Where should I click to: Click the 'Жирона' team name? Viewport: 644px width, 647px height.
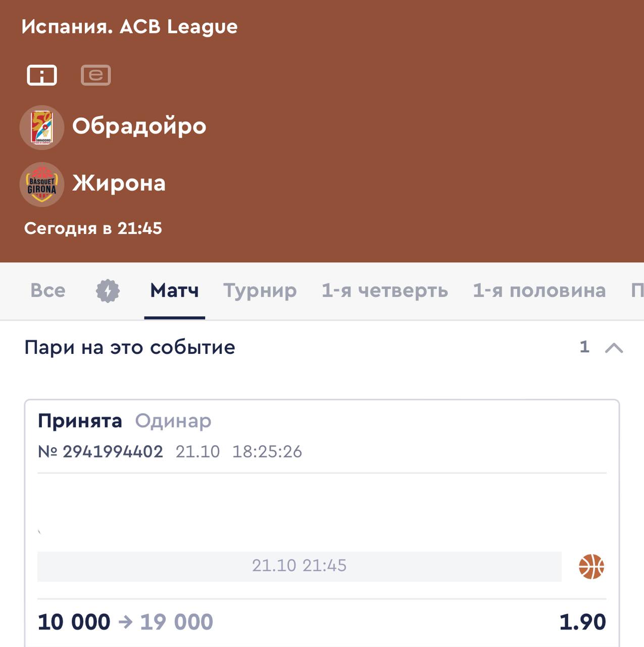119,183
